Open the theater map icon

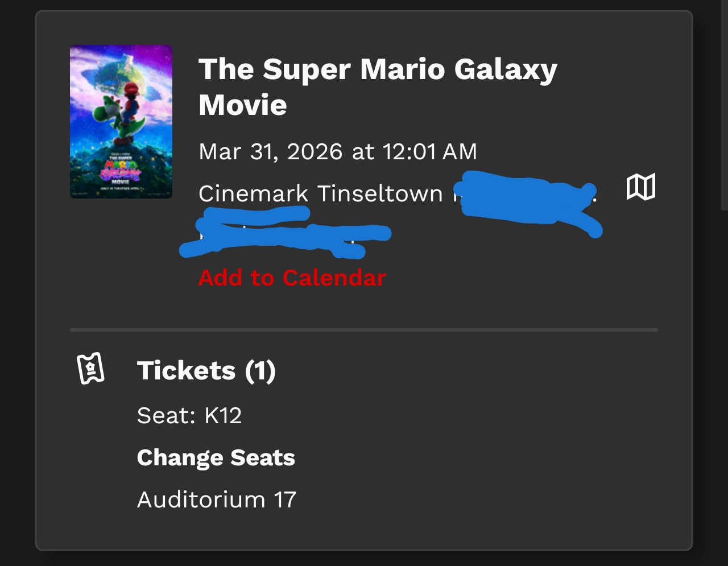click(x=641, y=187)
